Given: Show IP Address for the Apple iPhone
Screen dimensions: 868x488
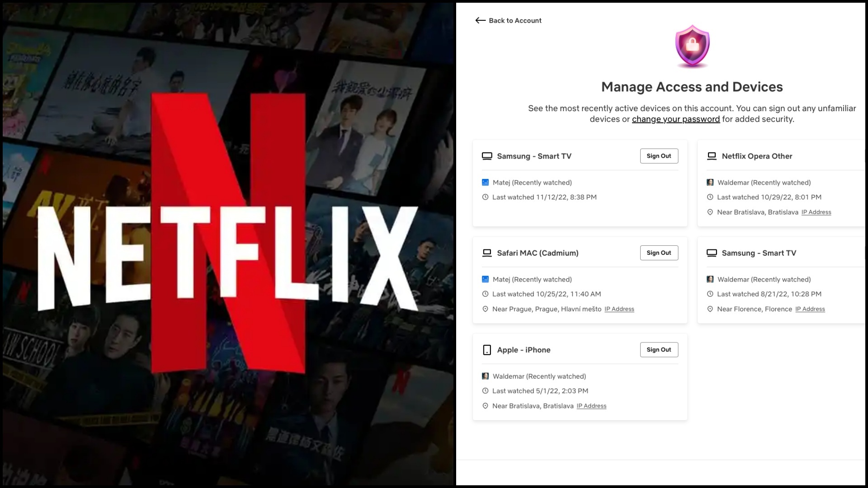Looking at the screenshot, I should click(x=591, y=406).
